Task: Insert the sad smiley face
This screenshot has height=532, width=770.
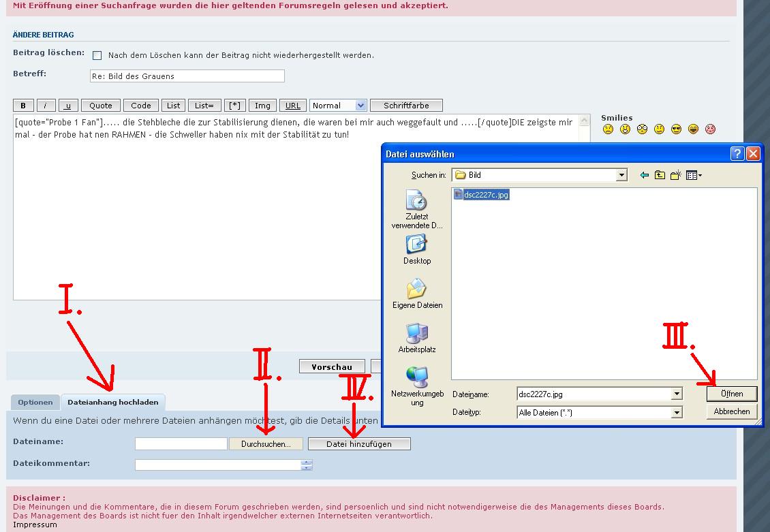Action: [608, 129]
